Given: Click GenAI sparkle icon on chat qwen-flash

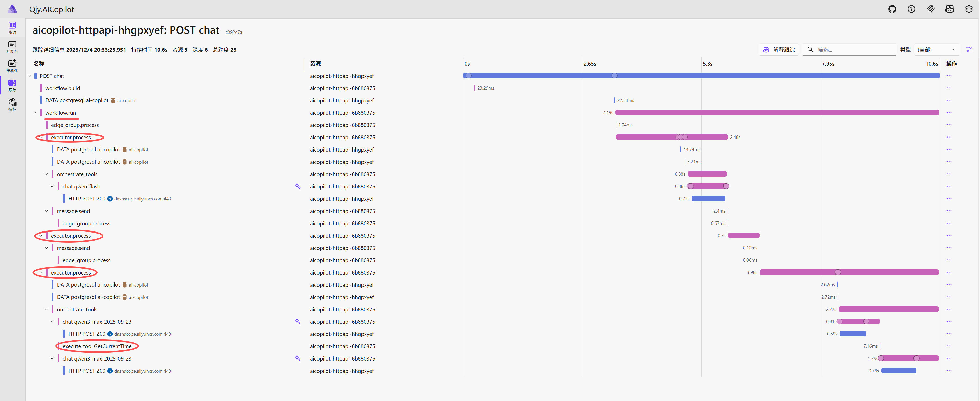Looking at the screenshot, I should (298, 186).
